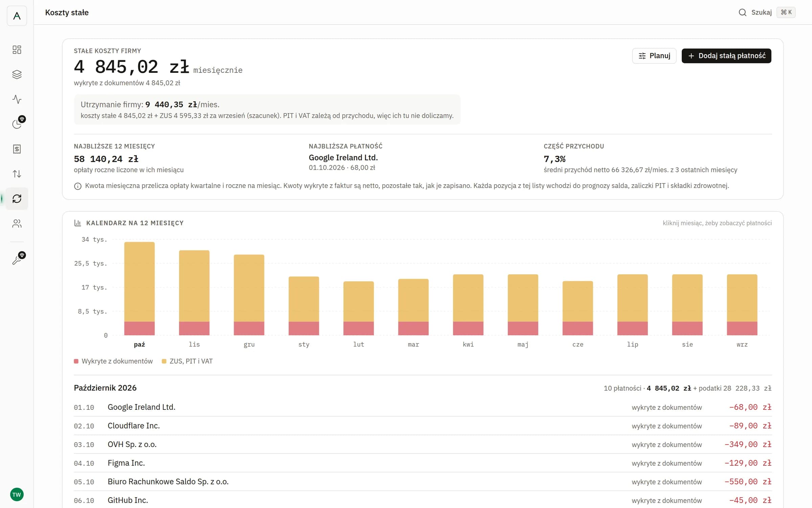
Task: Open the wrench tools premium sidebar icon
Action: click(17, 260)
